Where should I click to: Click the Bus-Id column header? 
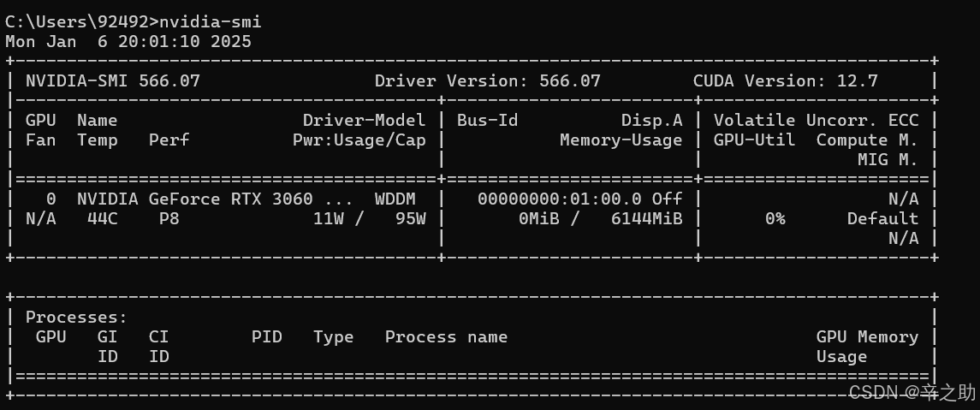coord(488,120)
